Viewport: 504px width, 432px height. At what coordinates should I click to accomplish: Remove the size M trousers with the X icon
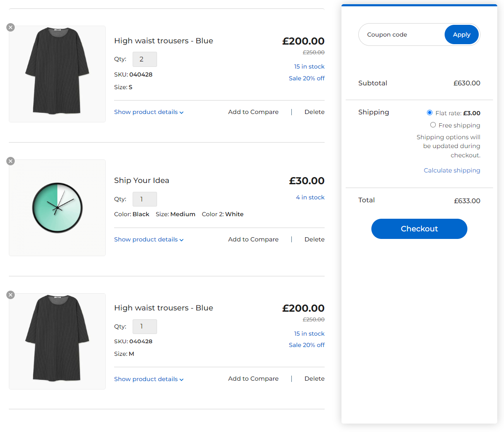click(11, 295)
